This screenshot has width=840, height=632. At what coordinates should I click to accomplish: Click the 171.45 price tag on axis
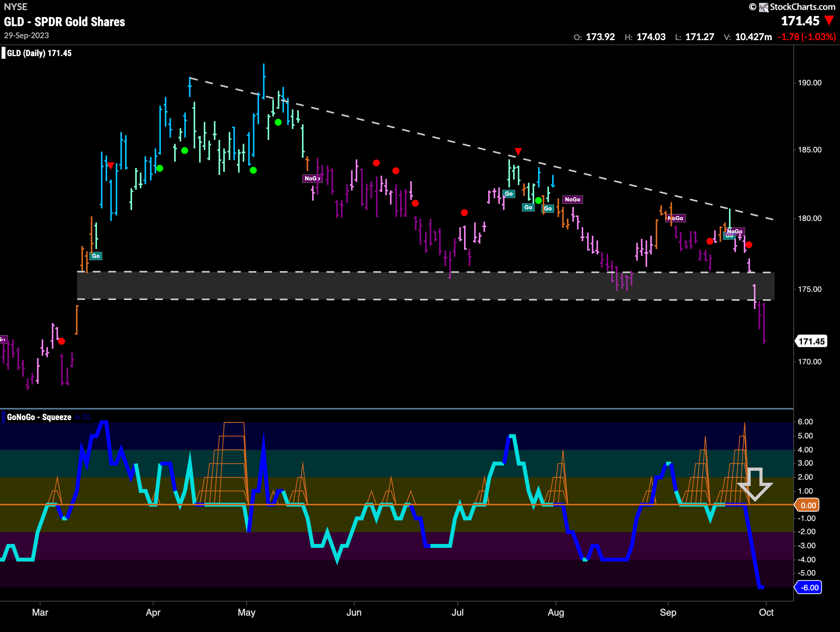tap(811, 342)
